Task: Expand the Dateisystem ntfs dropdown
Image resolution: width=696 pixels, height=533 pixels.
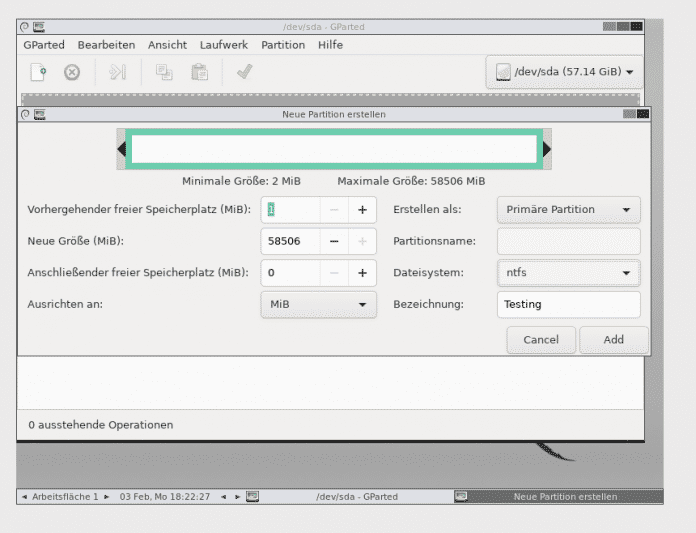Action: click(x=568, y=272)
